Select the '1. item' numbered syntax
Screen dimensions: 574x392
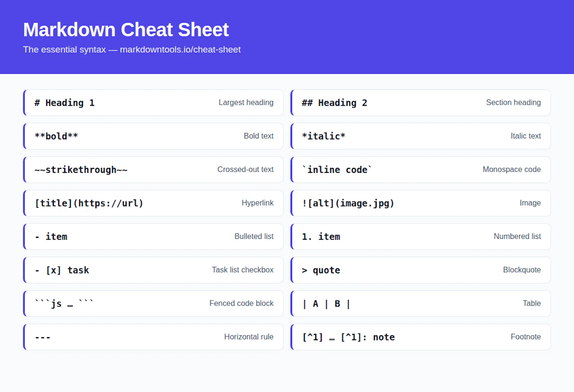click(321, 237)
